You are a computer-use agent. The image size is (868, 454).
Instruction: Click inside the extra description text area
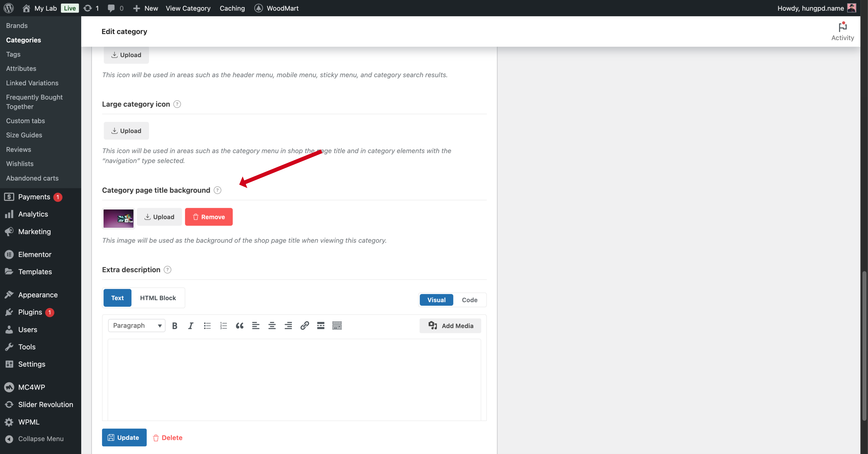pos(294,380)
